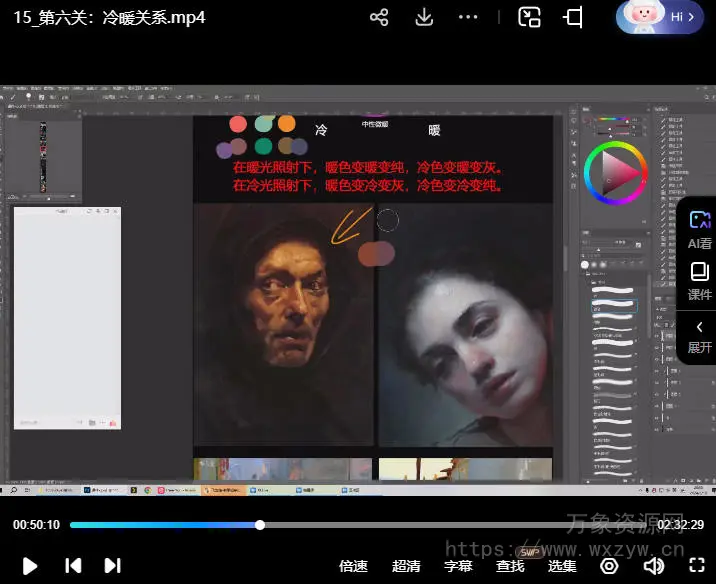716x584 pixels.
Task: Click the circular target icon beside 选集
Action: click(609, 565)
